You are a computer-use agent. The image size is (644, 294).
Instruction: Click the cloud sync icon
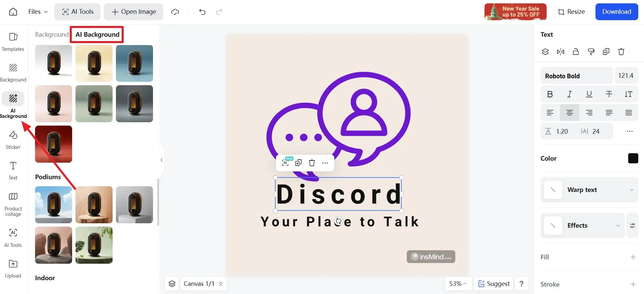pos(175,12)
